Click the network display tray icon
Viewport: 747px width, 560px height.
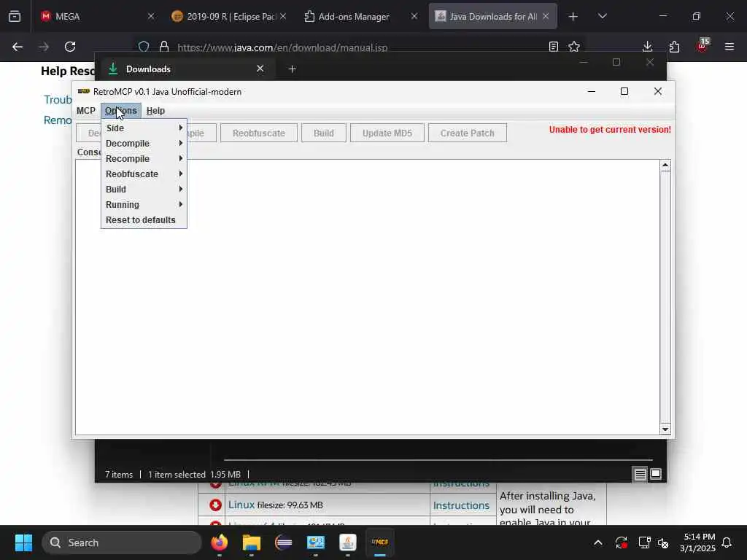tap(644, 542)
